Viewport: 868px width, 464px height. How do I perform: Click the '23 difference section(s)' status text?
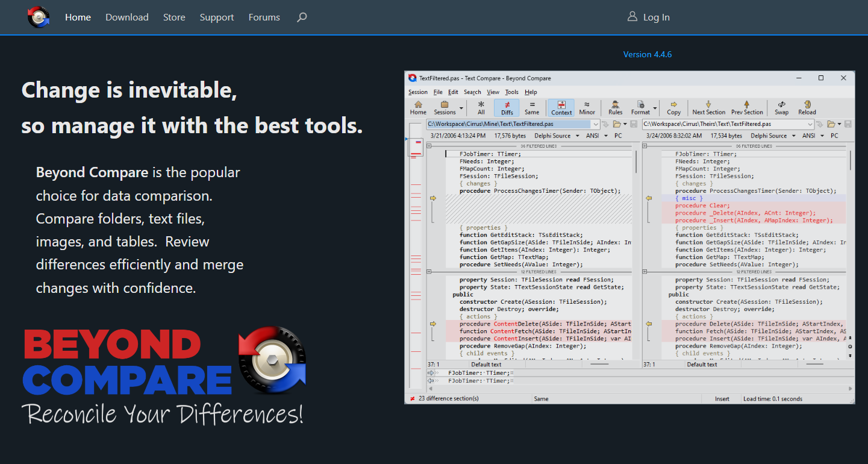[448, 399]
